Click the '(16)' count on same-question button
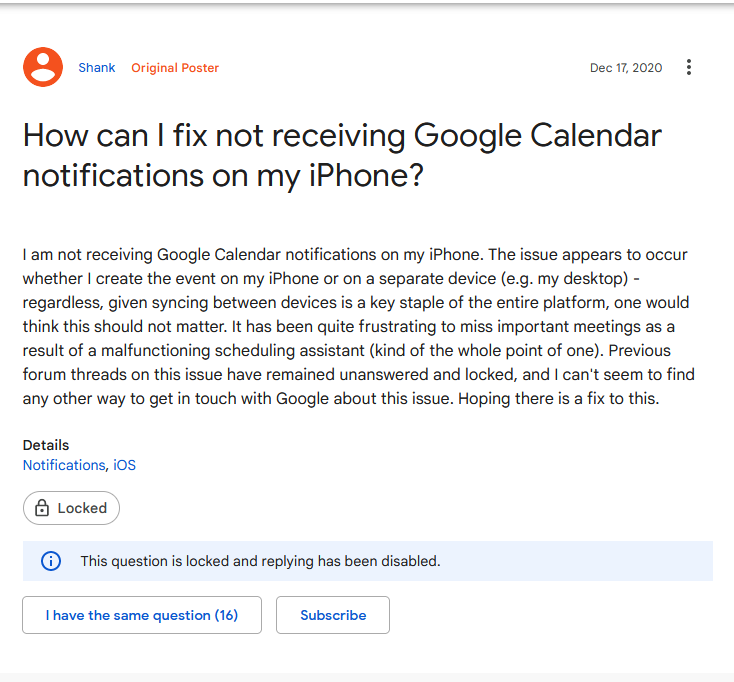The height and width of the screenshot is (682, 734). point(226,615)
